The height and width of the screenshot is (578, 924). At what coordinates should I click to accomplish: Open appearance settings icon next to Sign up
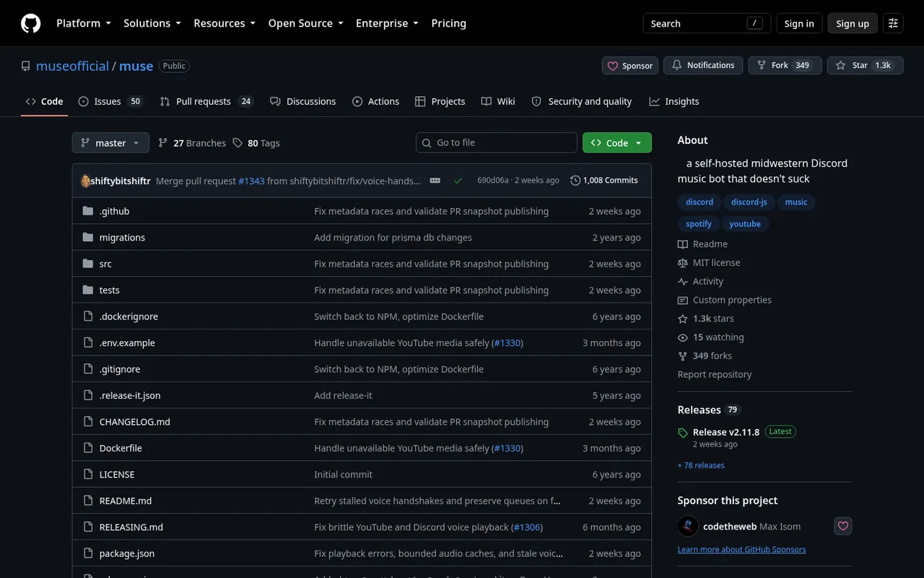893,23
